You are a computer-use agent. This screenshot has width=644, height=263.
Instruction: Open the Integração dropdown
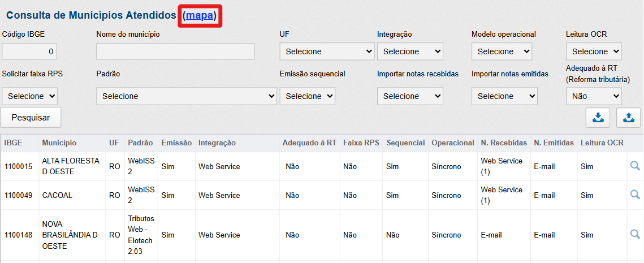(410, 51)
